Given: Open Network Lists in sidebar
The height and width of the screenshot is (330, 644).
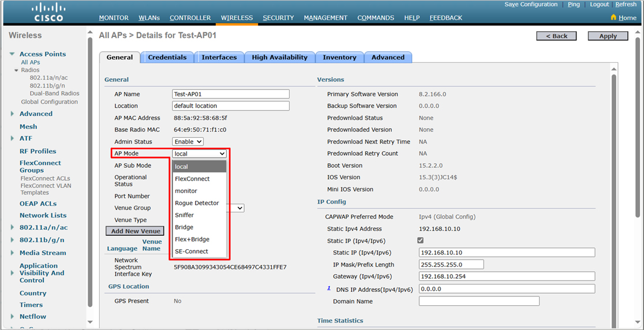Looking at the screenshot, I should point(43,215).
